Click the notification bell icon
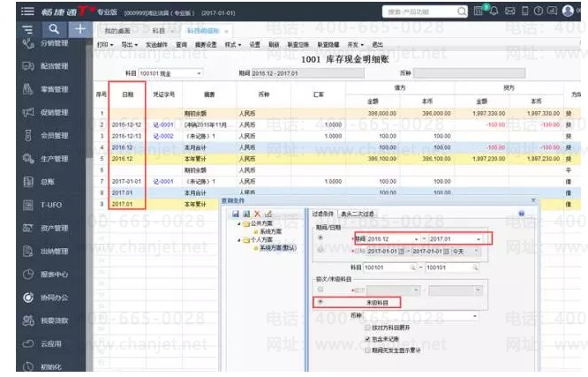 [x=494, y=11]
